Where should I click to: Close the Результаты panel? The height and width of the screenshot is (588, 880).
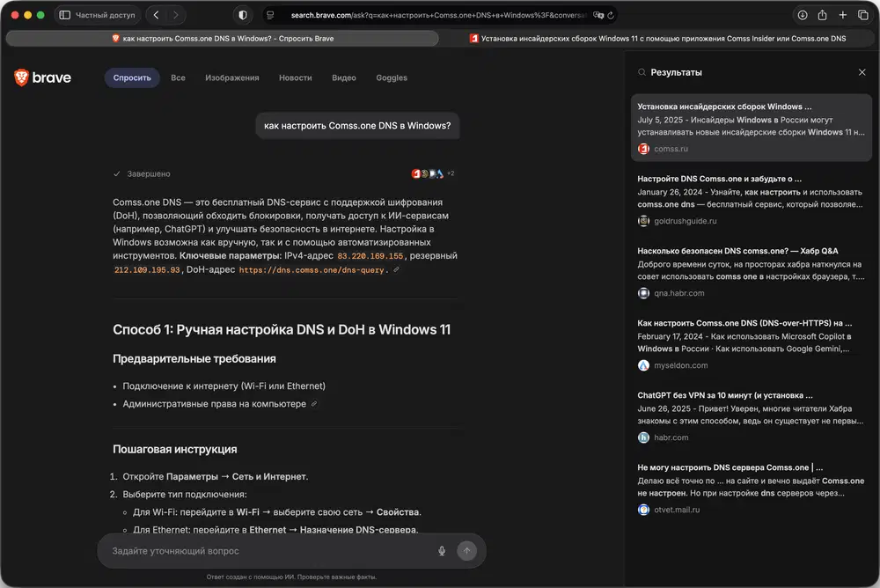coord(862,72)
